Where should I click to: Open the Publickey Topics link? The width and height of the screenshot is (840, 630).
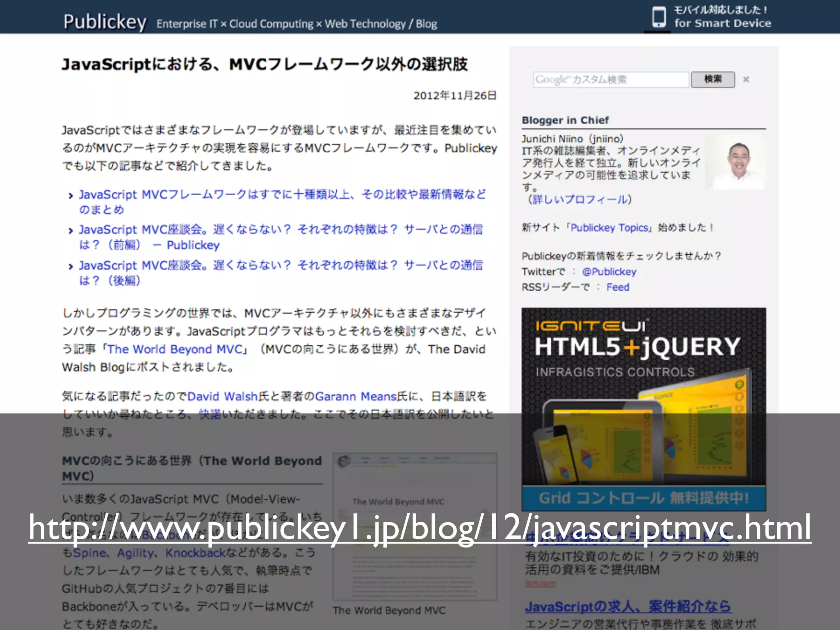(609, 228)
